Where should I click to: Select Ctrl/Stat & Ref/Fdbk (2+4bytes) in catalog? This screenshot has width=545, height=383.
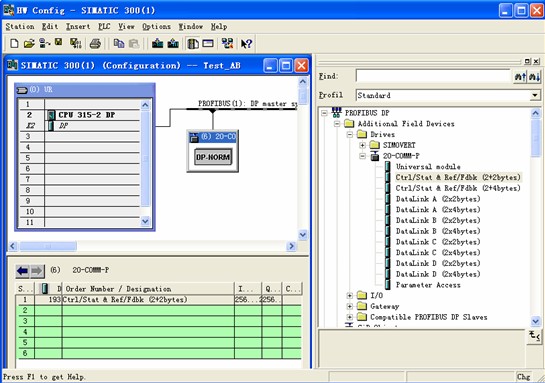(458, 188)
